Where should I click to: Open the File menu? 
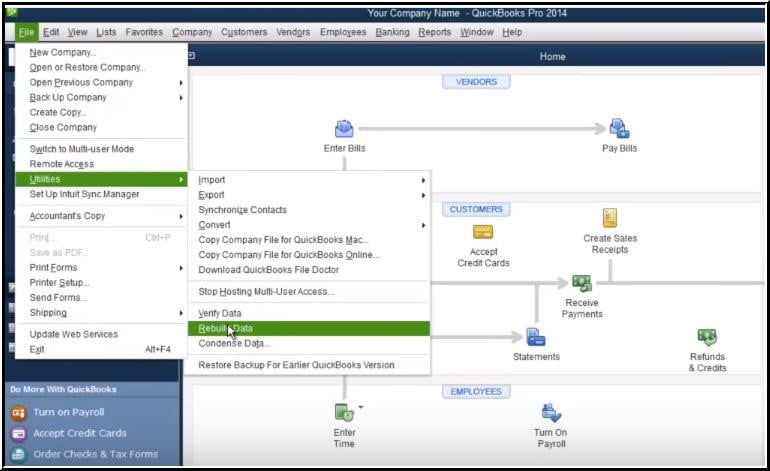[26, 32]
